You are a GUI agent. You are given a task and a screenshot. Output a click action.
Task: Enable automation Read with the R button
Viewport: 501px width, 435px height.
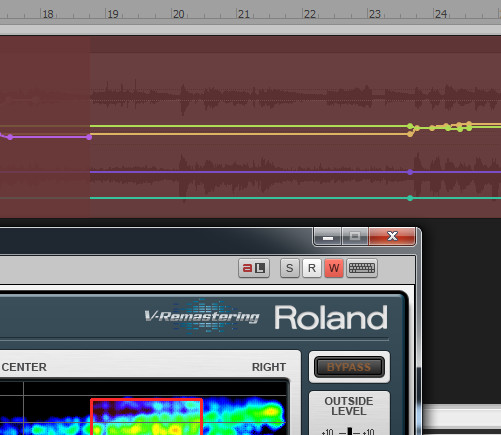pyautogui.click(x=312, y=268)
